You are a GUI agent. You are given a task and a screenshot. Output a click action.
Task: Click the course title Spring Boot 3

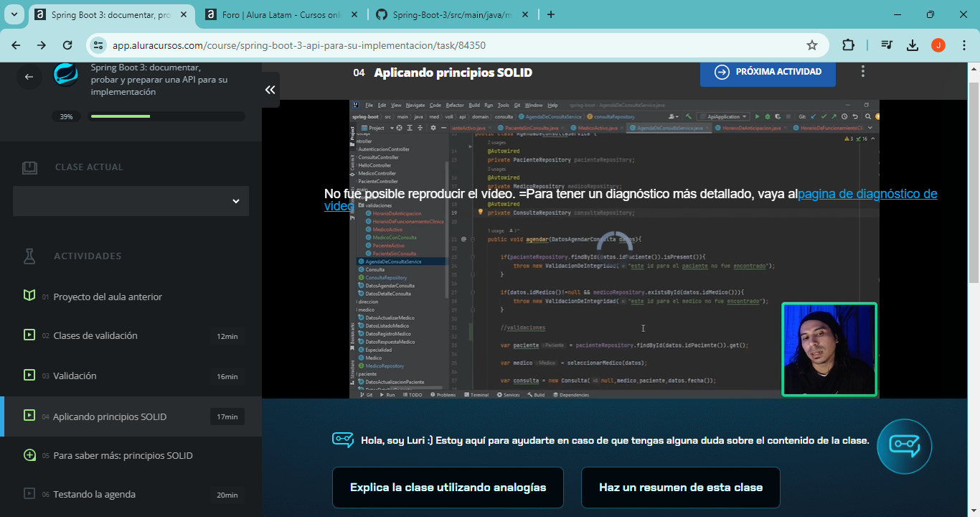pos(159,80)
